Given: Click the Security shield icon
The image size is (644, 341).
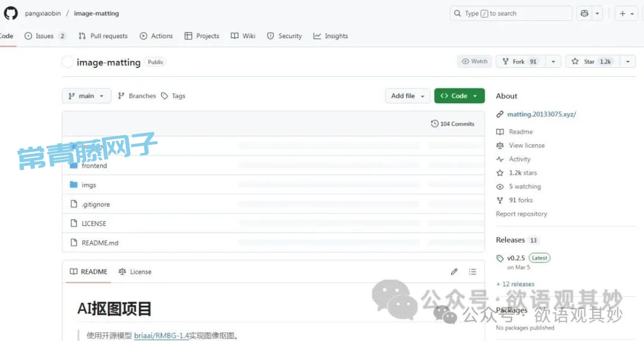Looking at the screenshot, I should (x=270, y=36).
